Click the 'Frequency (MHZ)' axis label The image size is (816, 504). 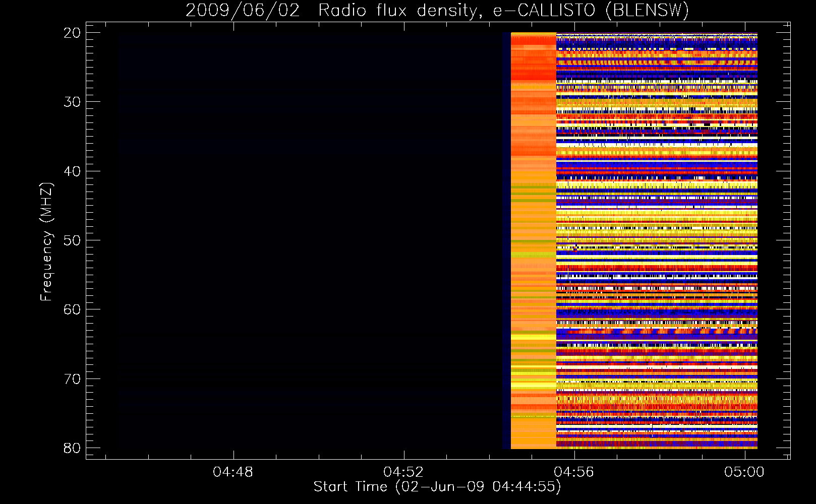(x=46, y=242)
